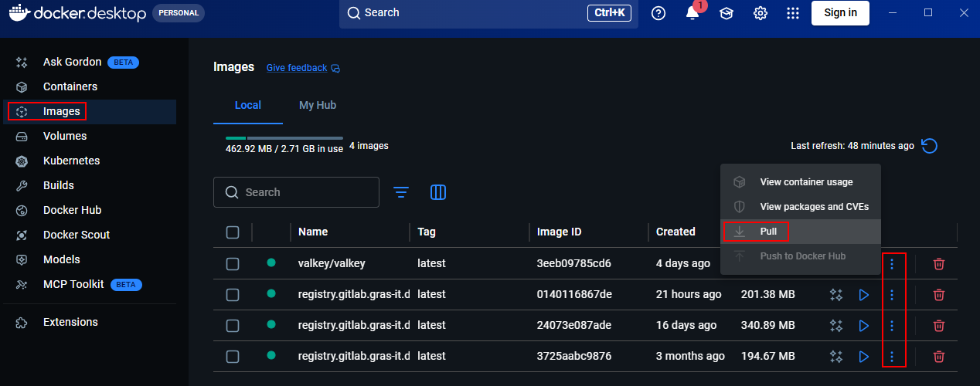Open Docker Desktop settings gear
This screenshot has width=980, height=386.
761,13
